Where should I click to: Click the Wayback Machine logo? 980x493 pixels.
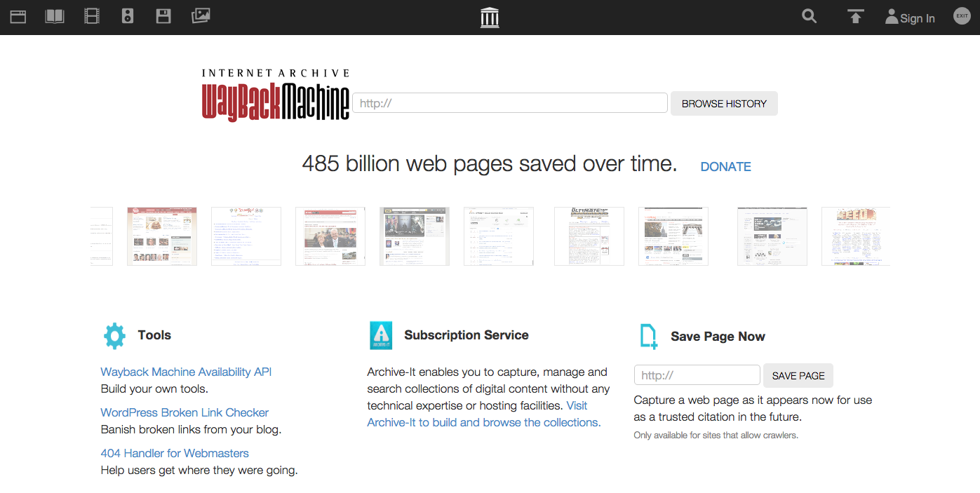pyautogui.click(x=276, y=95)
